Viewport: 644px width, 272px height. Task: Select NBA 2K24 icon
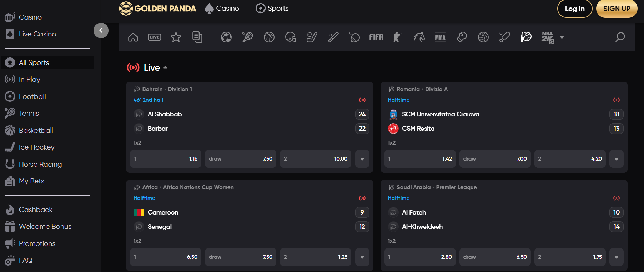(548, 37)
